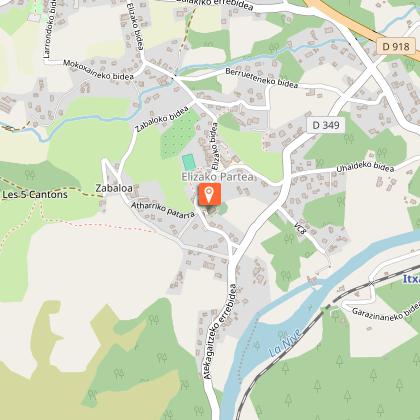The width and height of the screenshot is (420, 420).
Task: Click the Zabaloko bidea street label
Action: tap(162, 119)
